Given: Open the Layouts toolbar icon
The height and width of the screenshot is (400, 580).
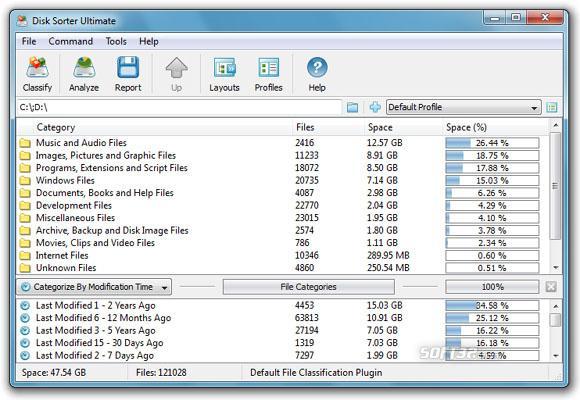Looking at the screenshot, I should pyautogui.click(x=225, y=68).
